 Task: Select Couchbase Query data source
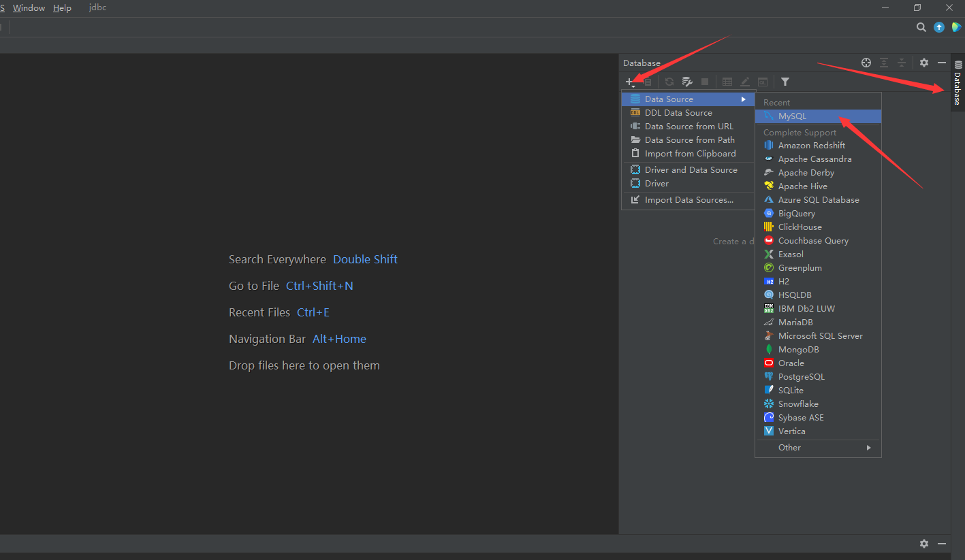pos(818,241)
